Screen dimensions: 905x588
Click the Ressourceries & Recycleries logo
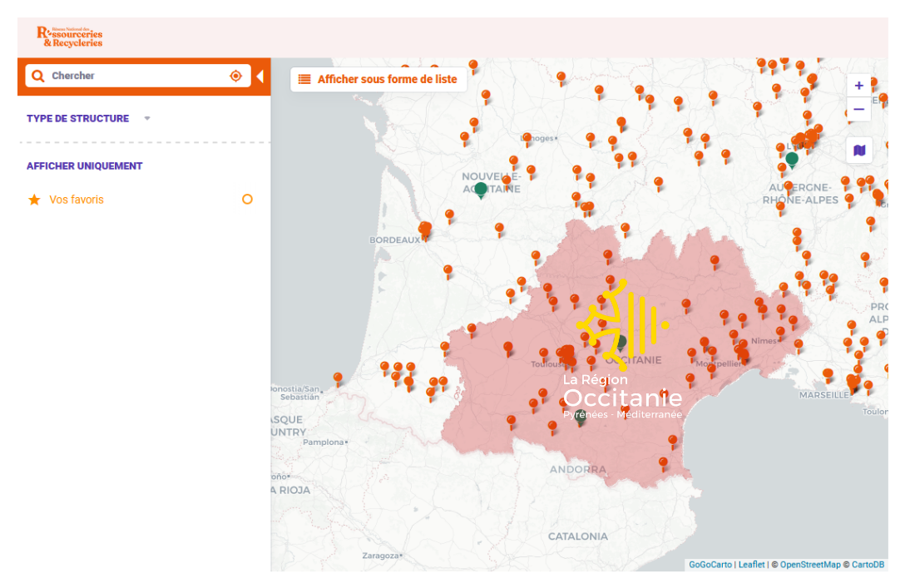70,37
